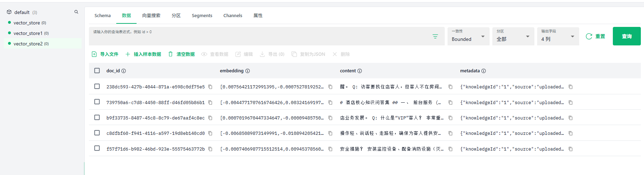Screen dimensions: 644x175
Task: Open the 向量搜索 tab
Action: (x=151, y=15)
